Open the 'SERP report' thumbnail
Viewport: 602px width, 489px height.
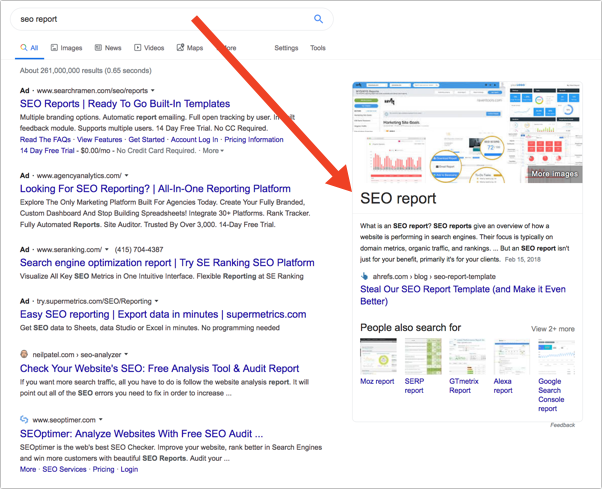pyautogui.click(x=423, y=356)
